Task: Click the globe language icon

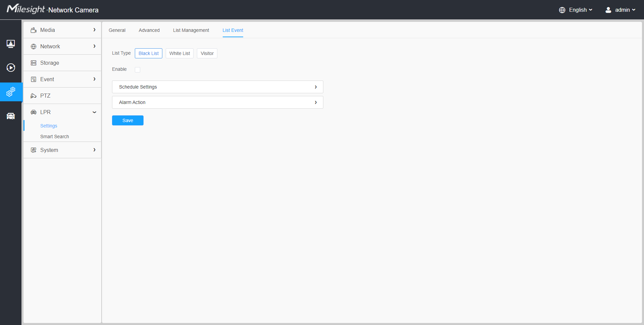Action: pos(562,10)
